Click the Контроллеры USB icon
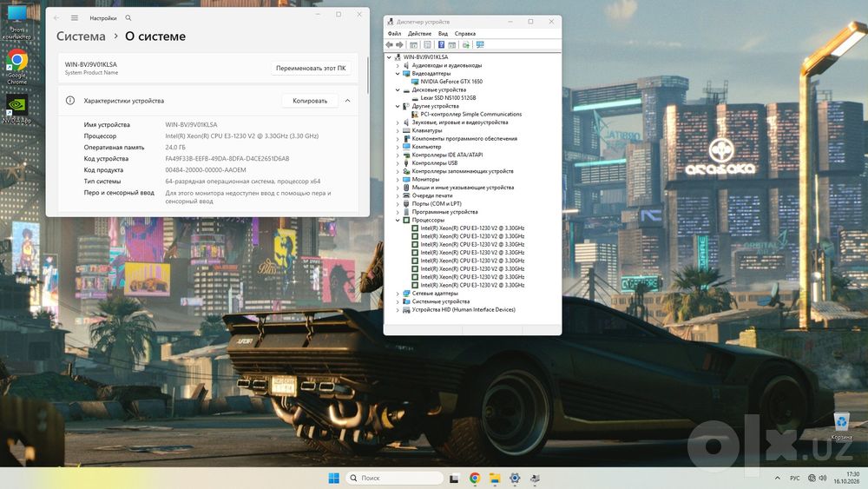868x489 pixels. point(406,162)
